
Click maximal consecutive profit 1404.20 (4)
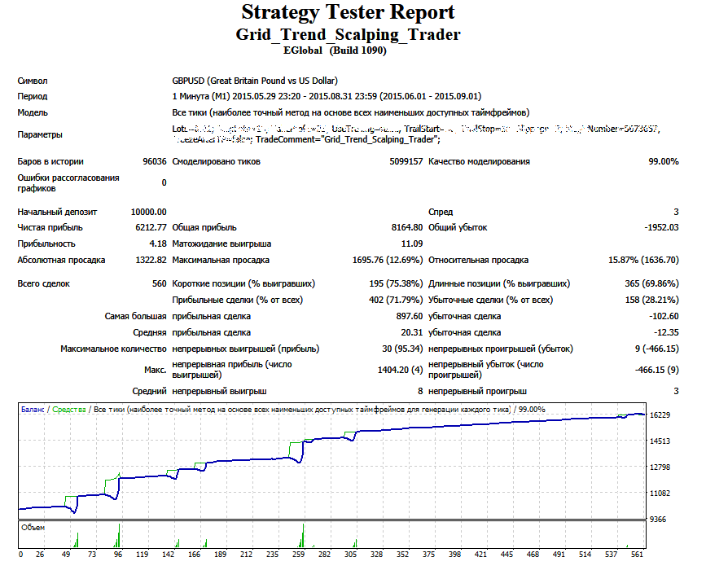[401, 370]
